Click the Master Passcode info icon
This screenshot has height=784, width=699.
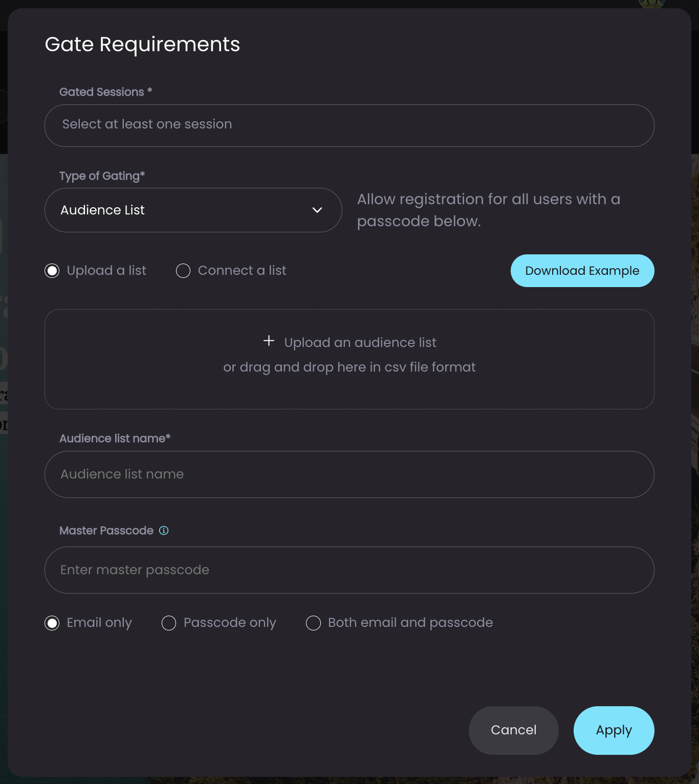[164, 531]
